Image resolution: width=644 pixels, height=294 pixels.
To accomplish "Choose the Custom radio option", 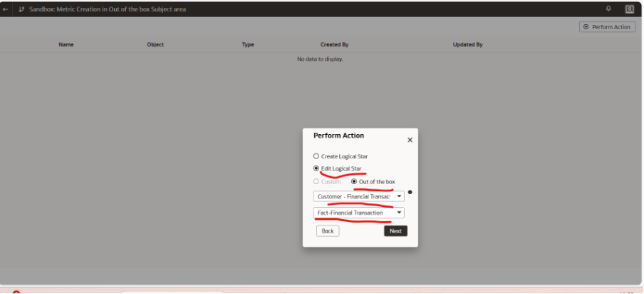I will pos(317,182).
